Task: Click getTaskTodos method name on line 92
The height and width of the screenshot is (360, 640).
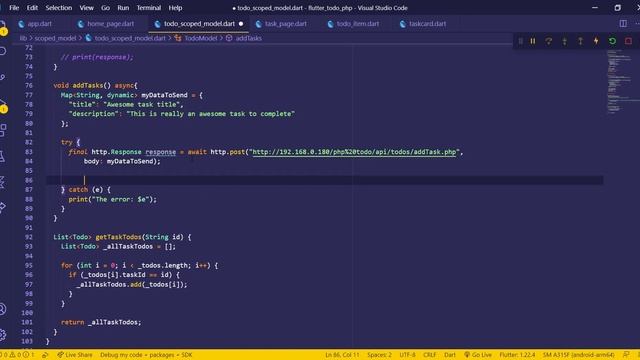Action: (118, 237)
